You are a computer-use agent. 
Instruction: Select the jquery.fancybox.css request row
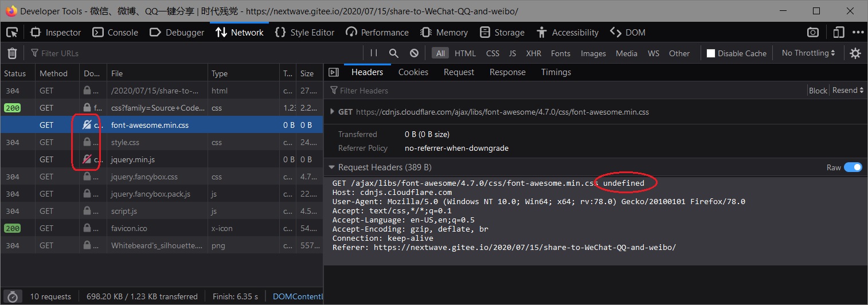coord(162,177)
